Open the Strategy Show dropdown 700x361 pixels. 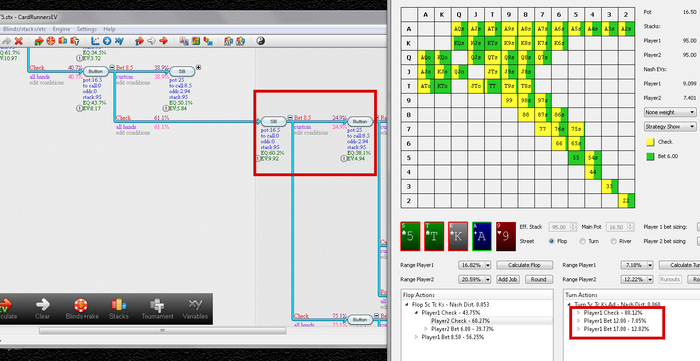click(670, 127)
